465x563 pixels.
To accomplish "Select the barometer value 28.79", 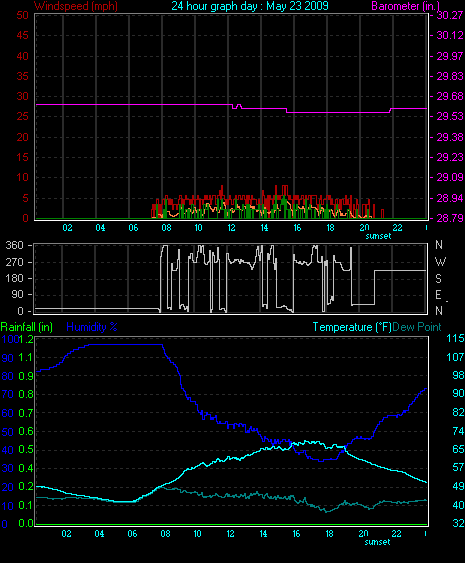I will point(450,218).
